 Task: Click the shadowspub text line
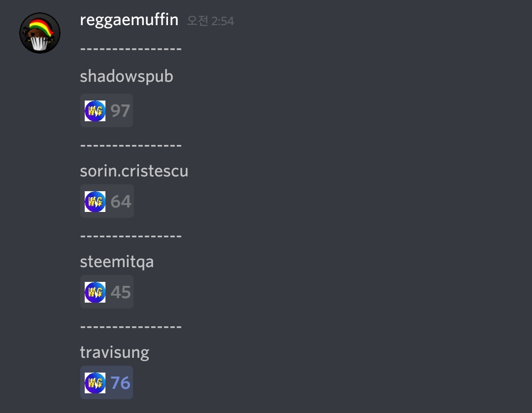pyautogui.click(x=127, y=76)
